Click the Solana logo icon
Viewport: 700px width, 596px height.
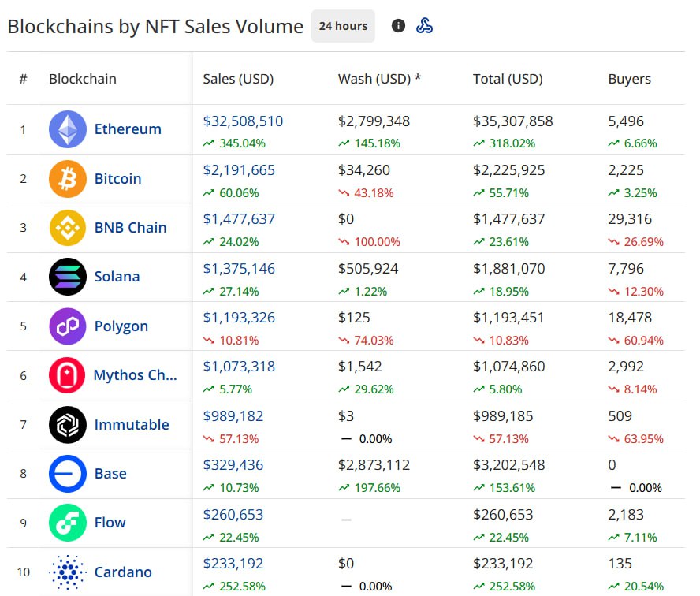tap(68, 277)
